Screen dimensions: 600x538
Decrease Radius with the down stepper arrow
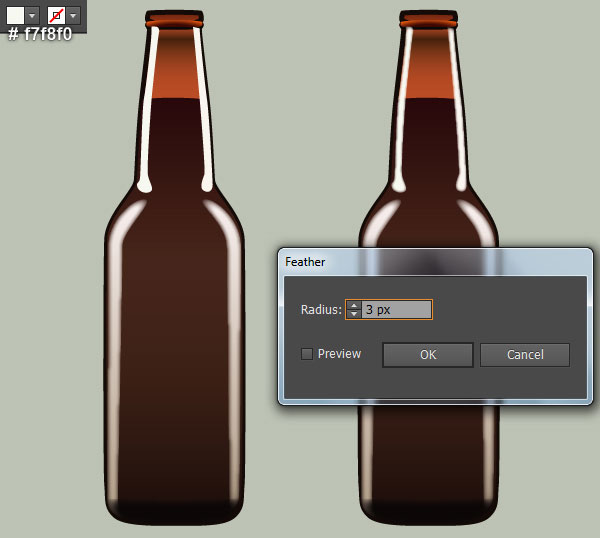(x=354, y=314)
